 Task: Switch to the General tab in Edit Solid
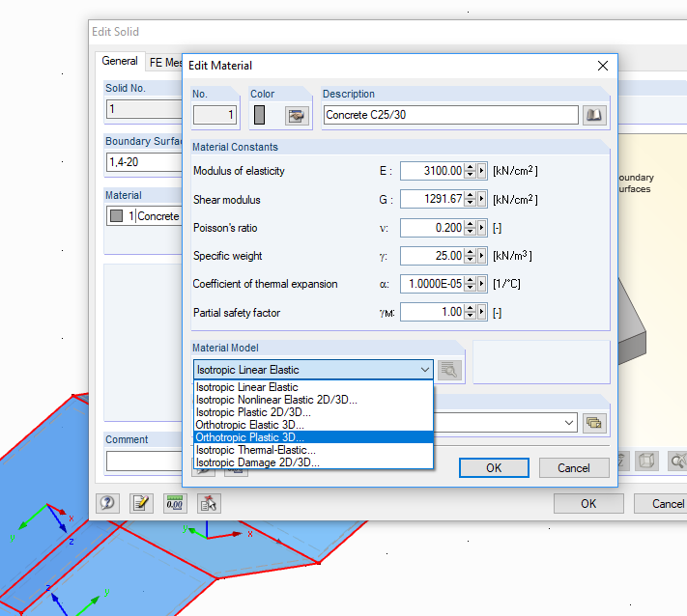click(120, 61)
